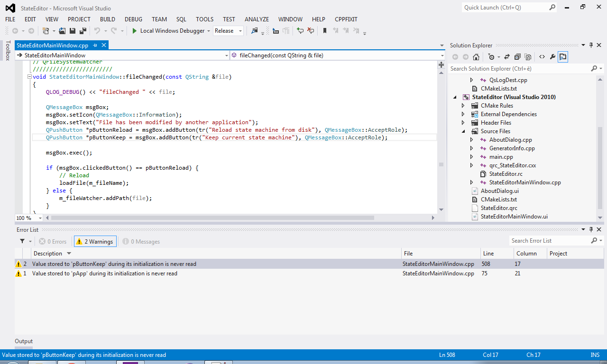607x364 pixels.
Task: Toggle Preview Selected Items in Solution Explorer
Action: pyautogui.click(x=563, y=57)
